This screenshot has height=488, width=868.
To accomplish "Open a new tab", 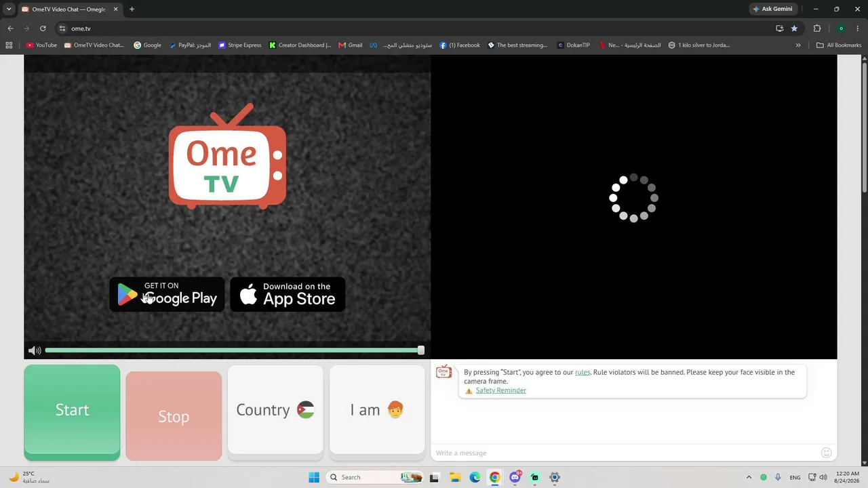I will [x=132, y=9].
